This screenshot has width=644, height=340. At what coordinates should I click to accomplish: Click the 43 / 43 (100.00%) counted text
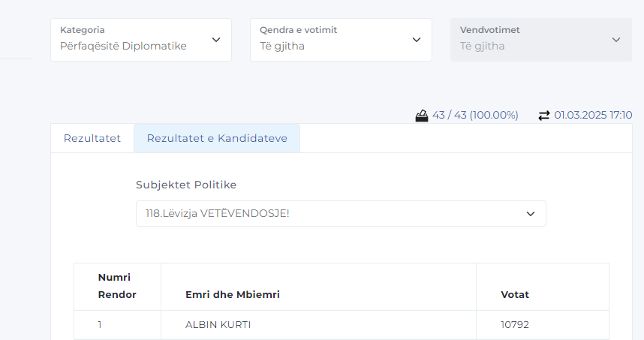[x=475, y=116]
